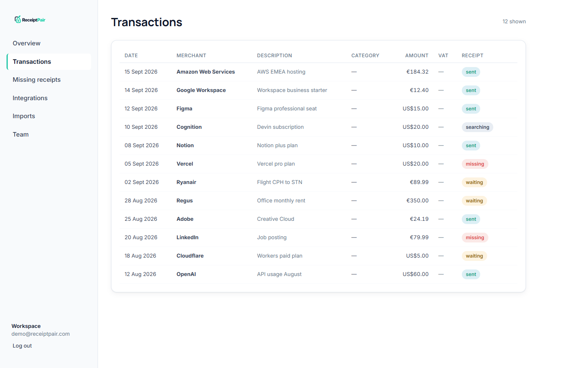Click the Figma professional seat description

click(287, 109)
